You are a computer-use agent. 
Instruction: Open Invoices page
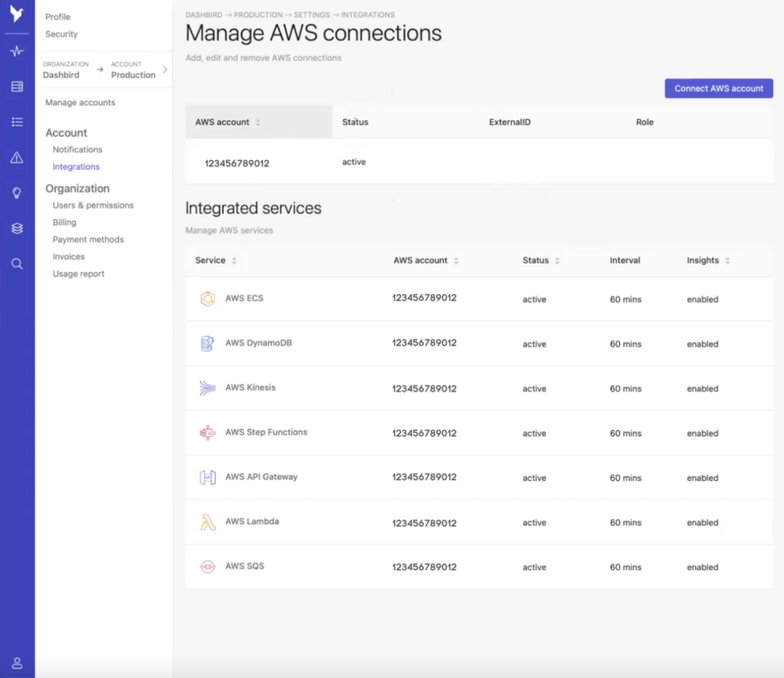click(68, 257)
